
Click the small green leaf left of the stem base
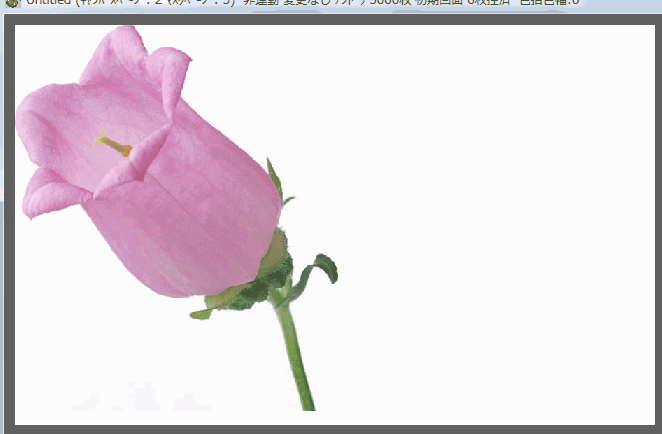(x=202, y=313)
